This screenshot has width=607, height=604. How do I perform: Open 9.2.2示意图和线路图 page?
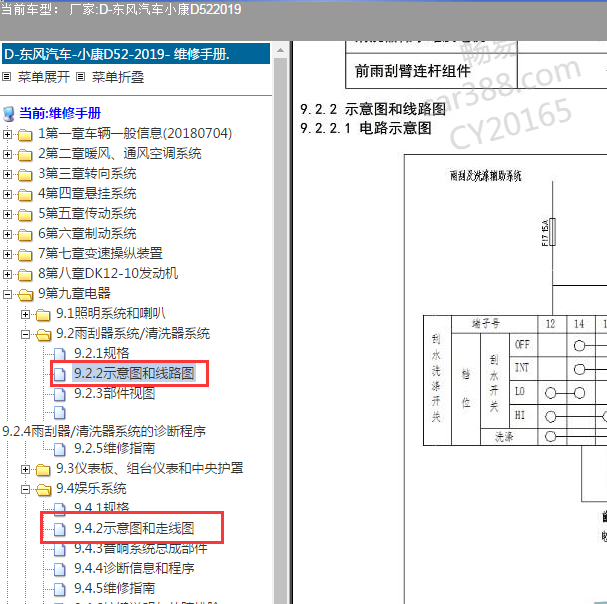[134, 373]
